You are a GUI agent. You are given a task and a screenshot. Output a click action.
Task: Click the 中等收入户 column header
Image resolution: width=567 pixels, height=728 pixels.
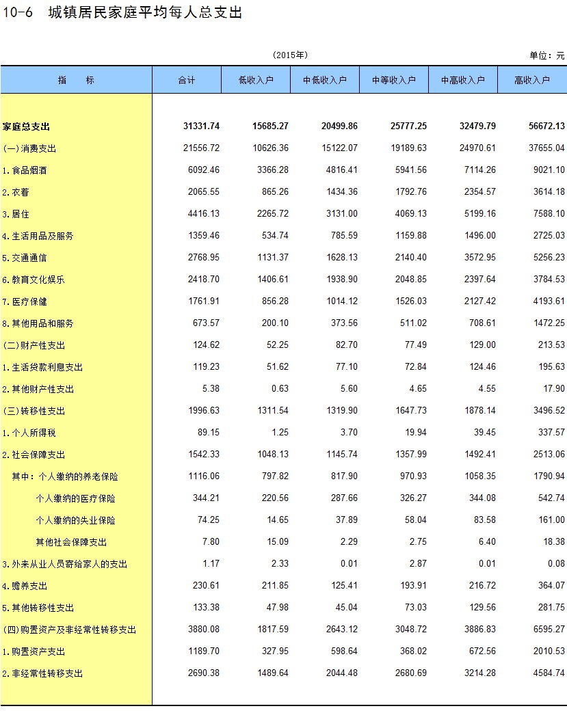394,80
